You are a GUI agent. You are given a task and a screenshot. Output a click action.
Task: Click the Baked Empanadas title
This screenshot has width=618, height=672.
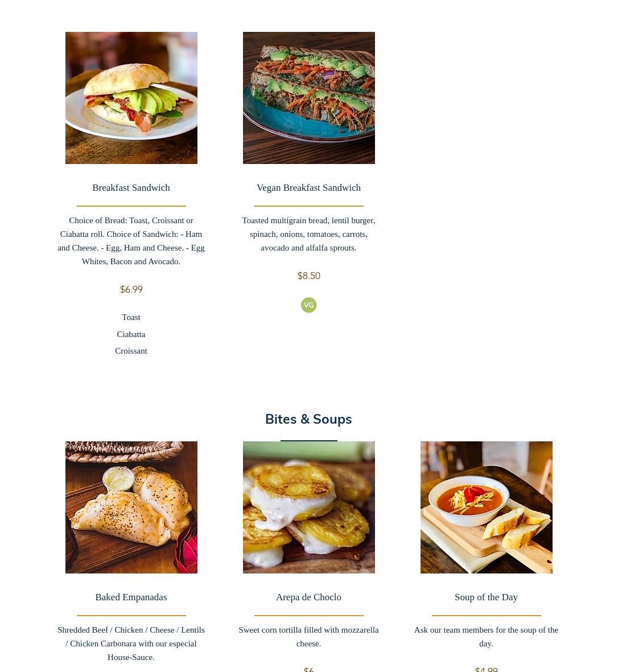pyautogui.click(x=131, y=597)
